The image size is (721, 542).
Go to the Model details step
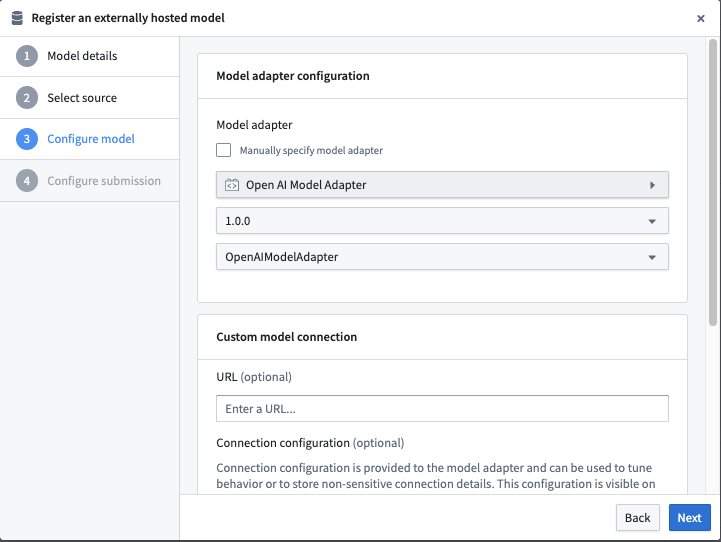tap(90, 56)
